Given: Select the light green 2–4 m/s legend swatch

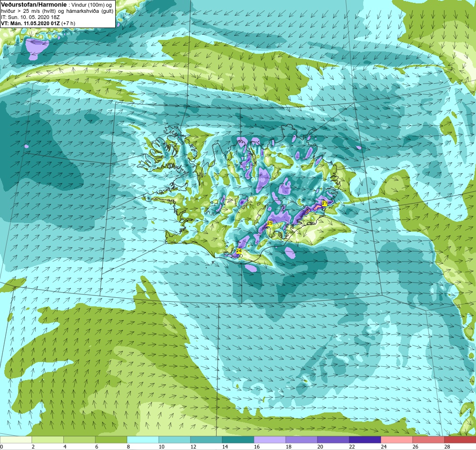Looking at the screenshot, I should coord(48,440).
